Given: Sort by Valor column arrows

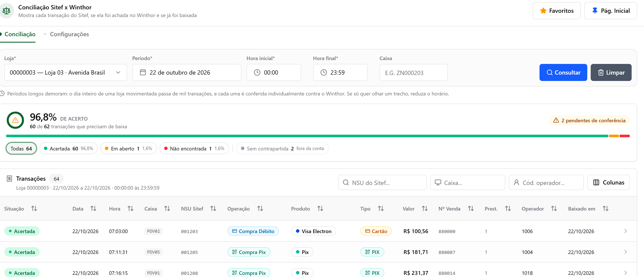Looking at the screenshot, I should point(425,208).
